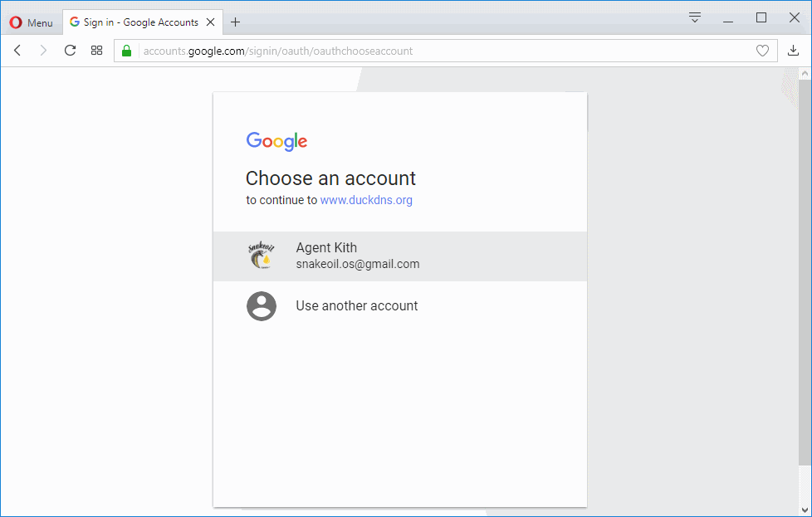Screen dimensions: 812x517
Task: Click the scrollbar up arrow
Action: tap(805, 74)
